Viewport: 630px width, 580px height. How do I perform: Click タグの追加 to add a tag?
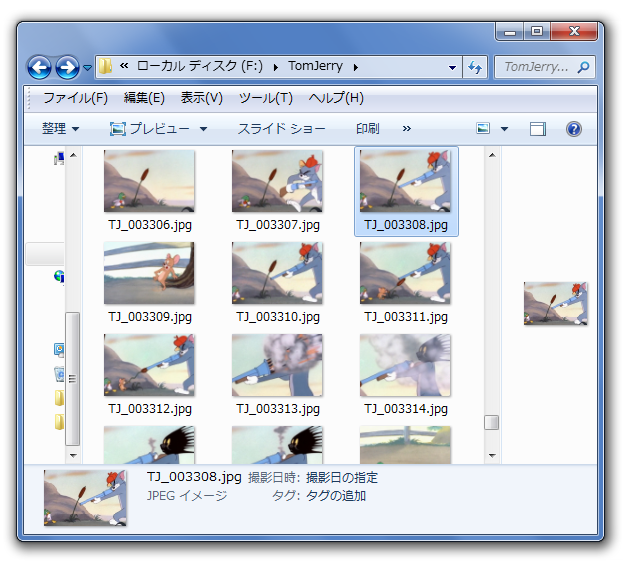click(x=336, y=496)
